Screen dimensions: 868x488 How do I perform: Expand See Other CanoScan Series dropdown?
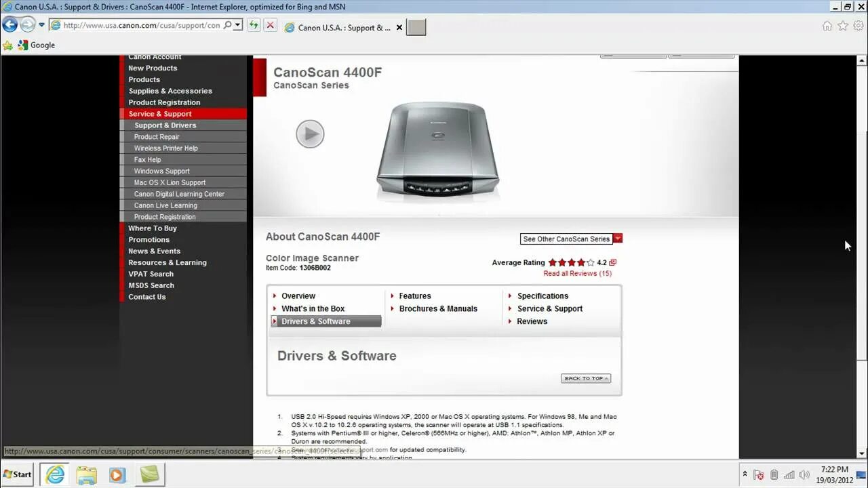(x=571, y=239)
